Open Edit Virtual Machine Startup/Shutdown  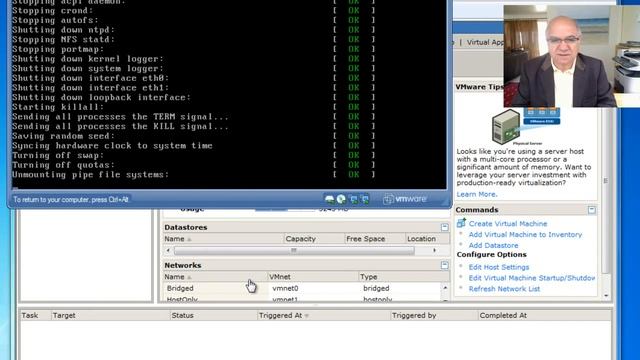pos(531,278)
